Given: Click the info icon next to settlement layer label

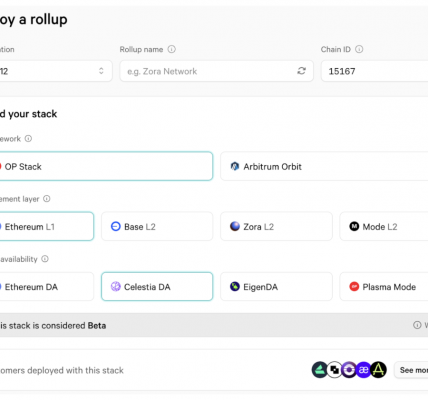Looking at the screenshot, I should click(x=47, y=199).
